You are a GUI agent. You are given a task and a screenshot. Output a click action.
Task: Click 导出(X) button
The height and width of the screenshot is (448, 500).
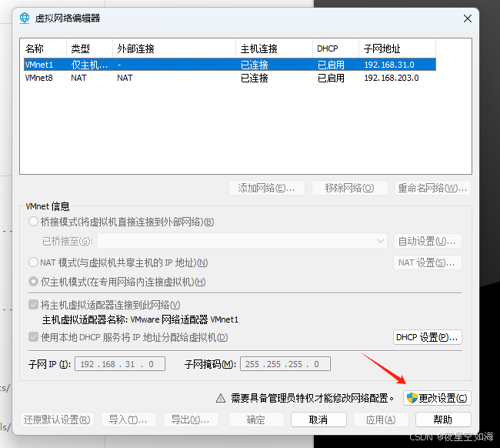191,420
